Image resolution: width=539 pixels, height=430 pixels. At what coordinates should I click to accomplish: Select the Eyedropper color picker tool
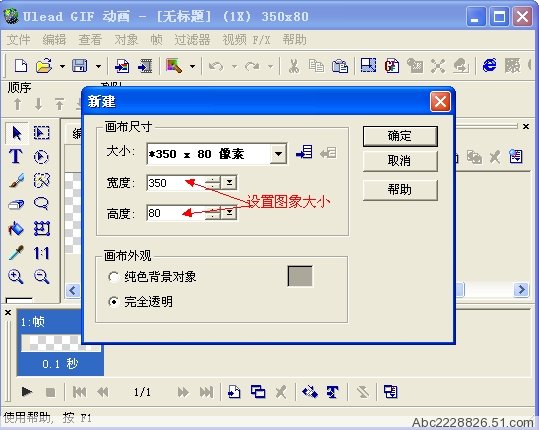[x=16, y=253]
